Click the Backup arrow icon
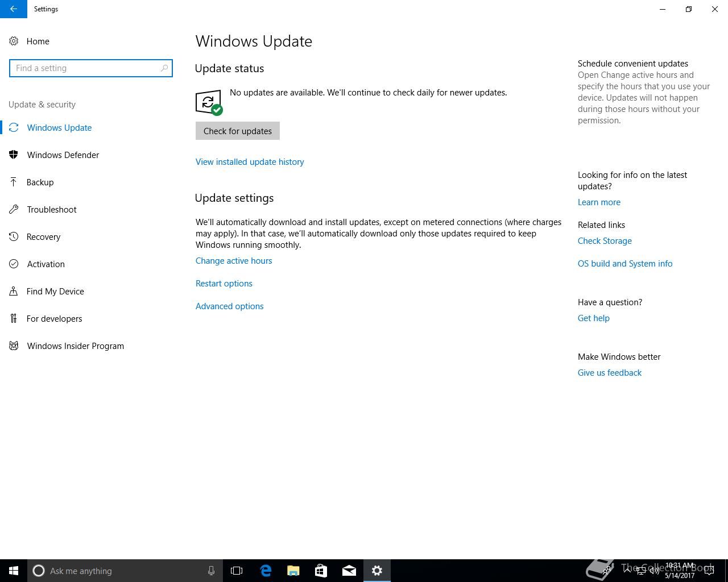 tap(14, 182)
